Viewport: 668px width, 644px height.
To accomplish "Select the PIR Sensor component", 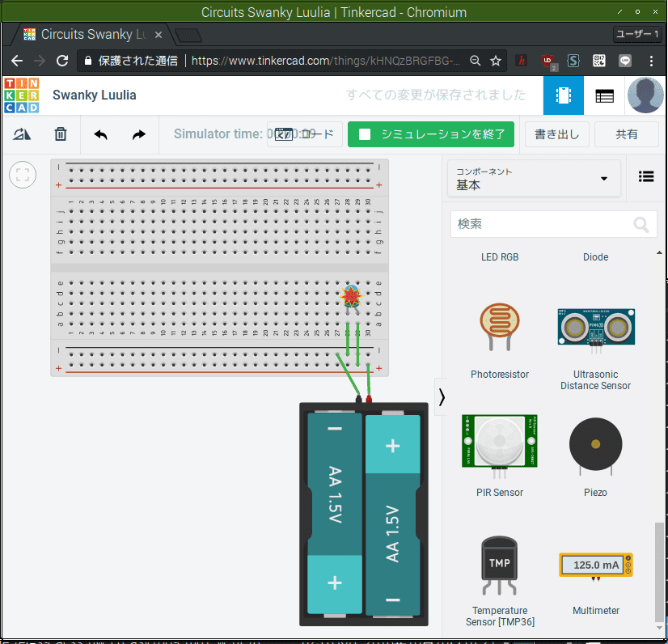I will pyautogui.click(x=499, y=455).
